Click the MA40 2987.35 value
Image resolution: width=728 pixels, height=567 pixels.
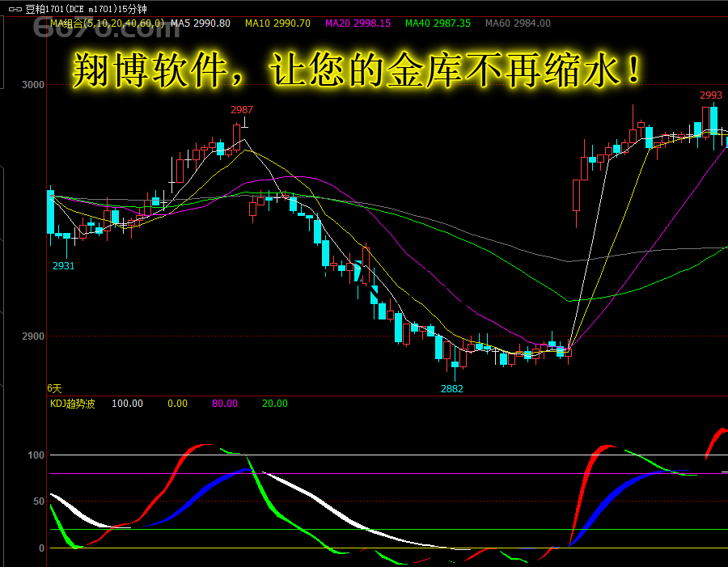pyautogui.click(x=438, y=23)
